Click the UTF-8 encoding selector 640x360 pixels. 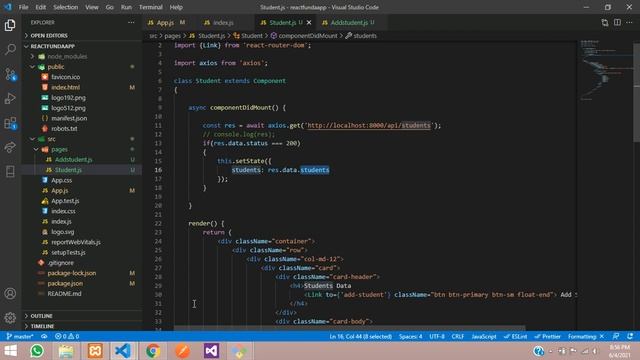437,336
